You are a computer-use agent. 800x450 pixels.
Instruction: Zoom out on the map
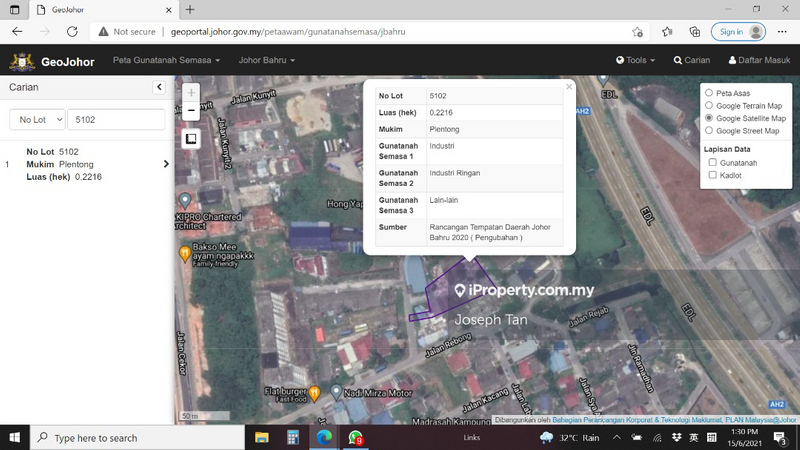[191, 110]
